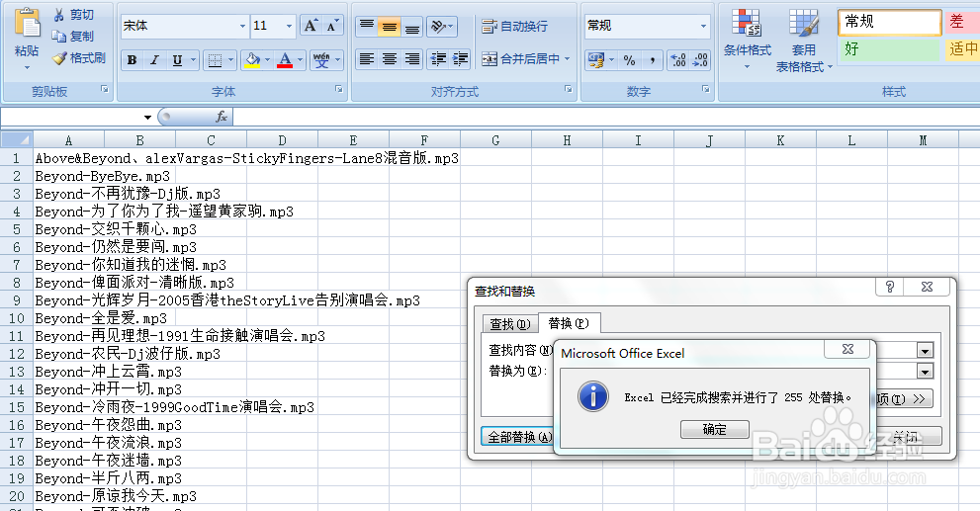This screenshot has height=511, width=980.
Task: Toggle Wrap Text (自动换行)
Action: click(515, 27)
